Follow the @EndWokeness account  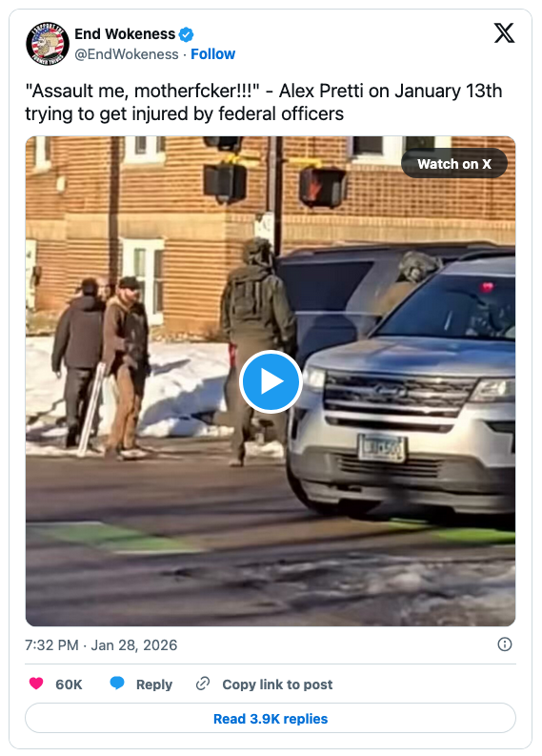(213, 54)
